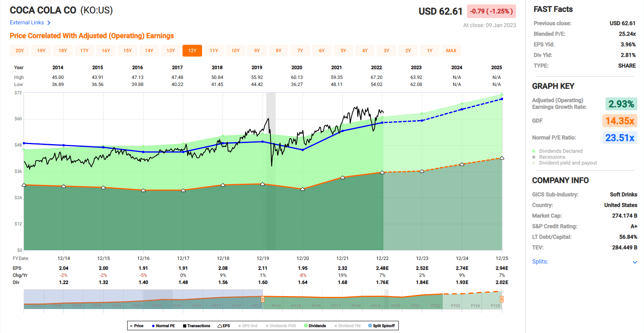The width and height of the screenshot is (644, 333).
Task: Click the TEV value 284.449 B
Action: (625, 248)
